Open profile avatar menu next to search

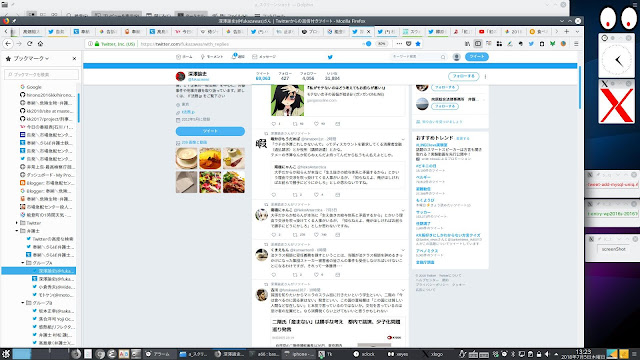click(x=457, y=57)
